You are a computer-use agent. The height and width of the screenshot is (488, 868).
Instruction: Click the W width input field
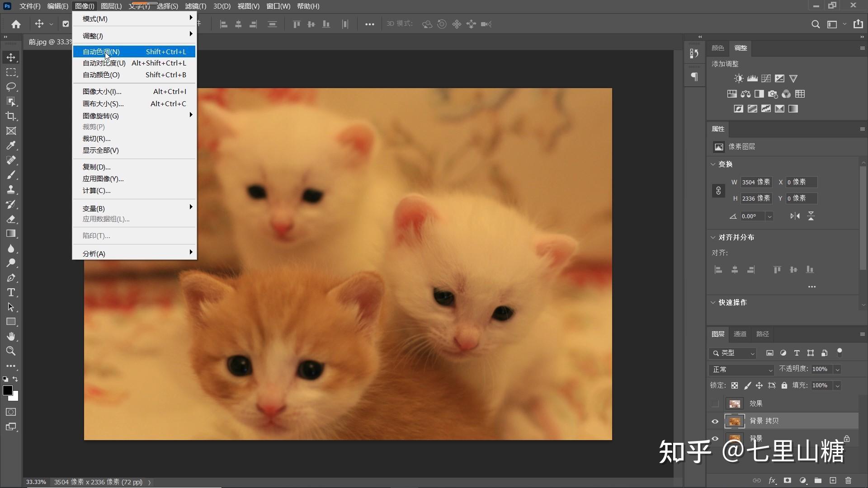[756, 182]
